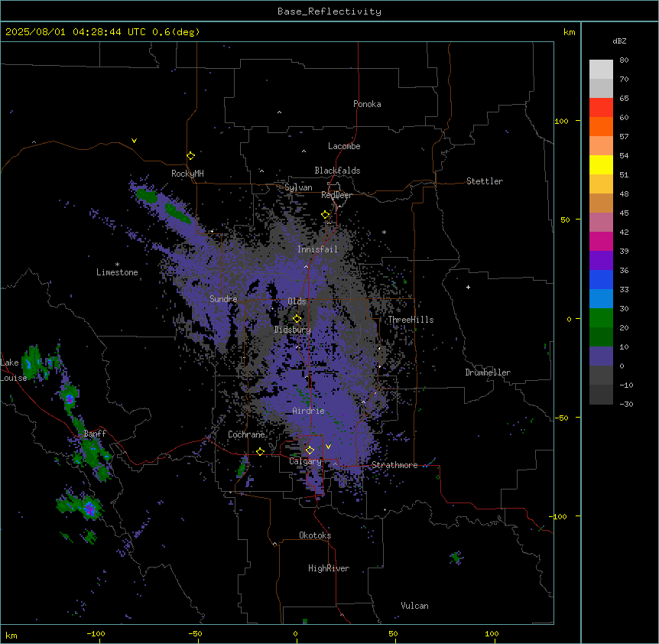The width and height of the screenshot is (659, 644).
Task: Click the Drumheller town label
Action: point(488,372)
